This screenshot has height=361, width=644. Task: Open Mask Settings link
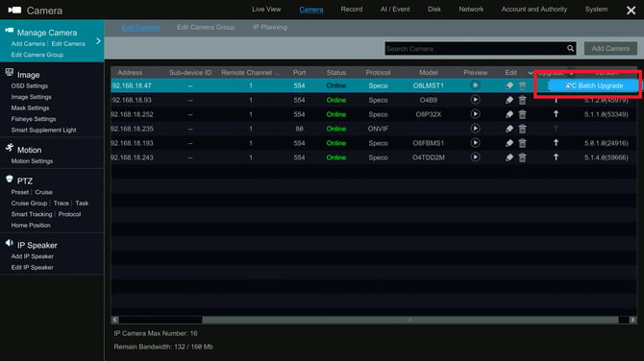pyautogui.click(x=30, y=108)
